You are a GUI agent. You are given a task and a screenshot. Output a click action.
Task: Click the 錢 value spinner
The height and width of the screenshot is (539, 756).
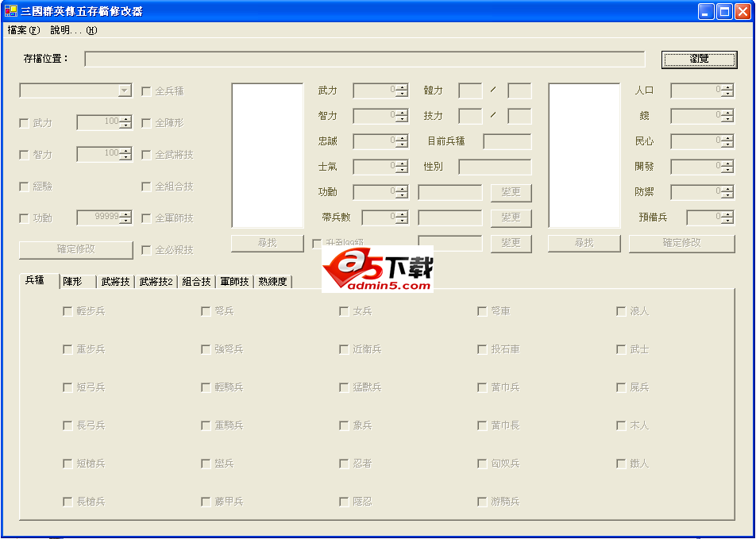click(x=703, y=116)
